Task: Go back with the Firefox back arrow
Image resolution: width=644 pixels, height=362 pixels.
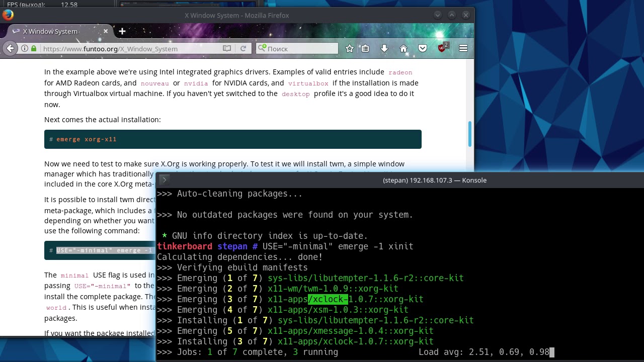Action: [10, 48]
